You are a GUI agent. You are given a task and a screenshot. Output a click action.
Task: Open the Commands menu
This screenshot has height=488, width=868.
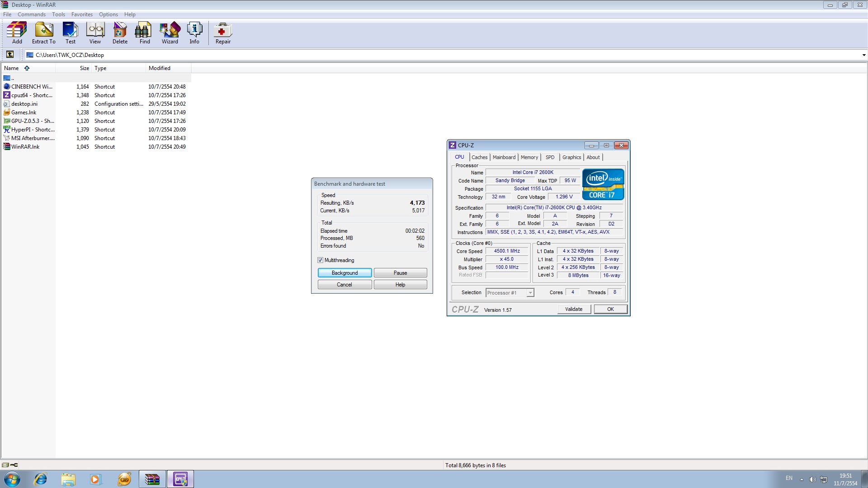(x=31, y=14)
